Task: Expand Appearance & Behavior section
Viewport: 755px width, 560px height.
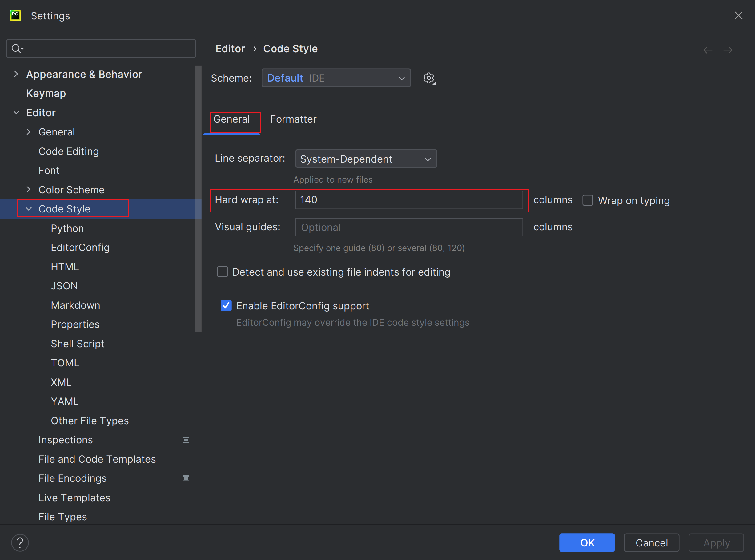Action: click(x=16, y=74)
